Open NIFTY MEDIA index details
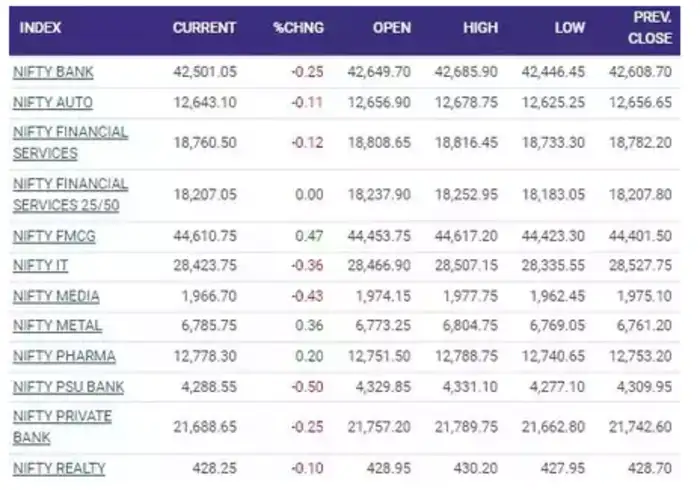Viewport: 700px width, 490px height. click(56, 296)
